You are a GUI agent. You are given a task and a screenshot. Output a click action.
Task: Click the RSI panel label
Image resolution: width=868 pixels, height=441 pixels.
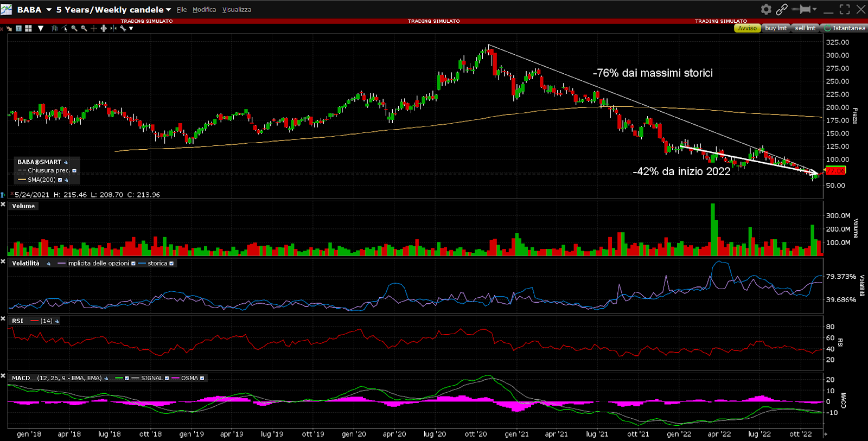pos(18,321)
